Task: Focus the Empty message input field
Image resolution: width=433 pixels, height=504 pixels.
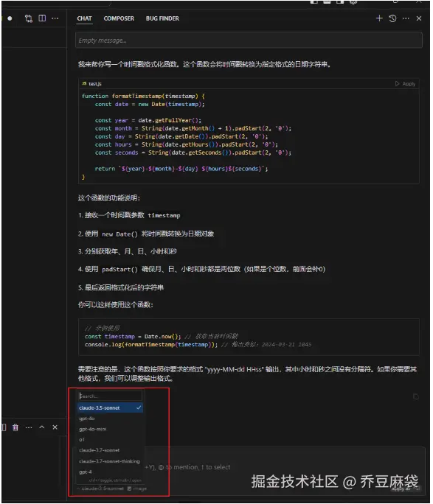Action: click(249, 41)
